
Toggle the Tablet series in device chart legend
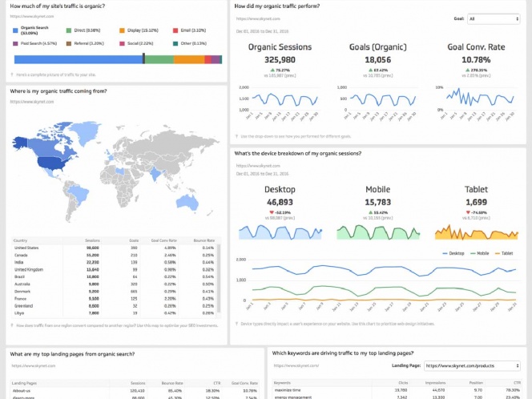504,253
